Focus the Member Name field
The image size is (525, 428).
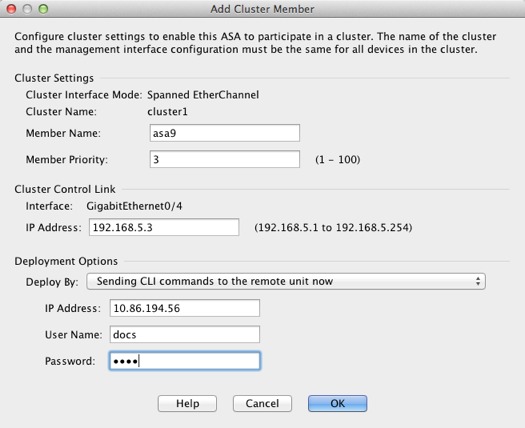coord(225,133)
